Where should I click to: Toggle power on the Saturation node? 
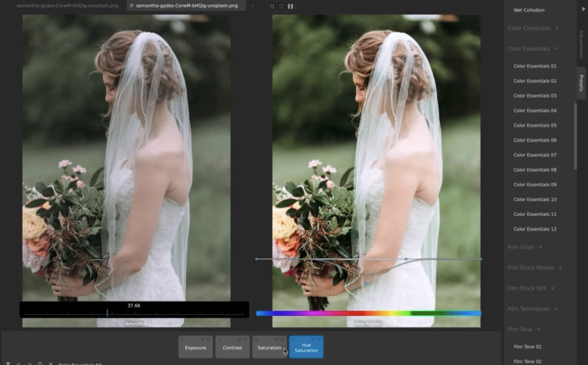[283, 339]
